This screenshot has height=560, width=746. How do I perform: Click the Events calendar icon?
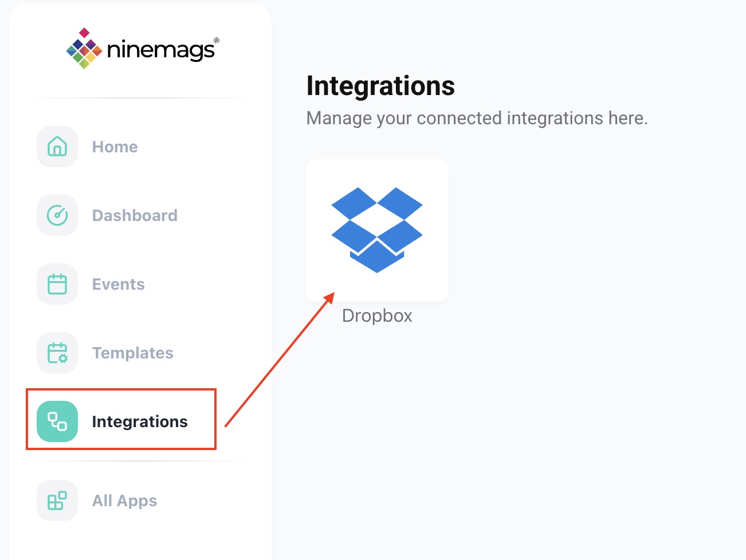pos(57,284)
